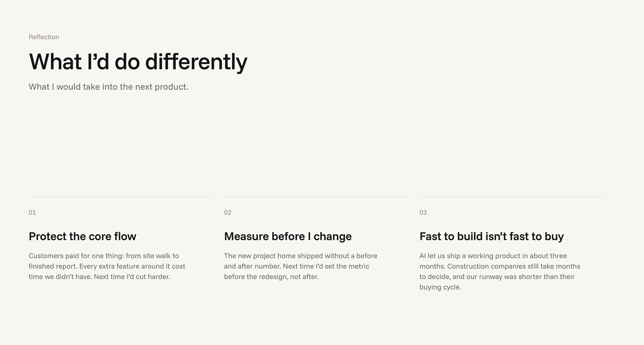
Task: Click the divider line above column 01
Action: point(121,197)
